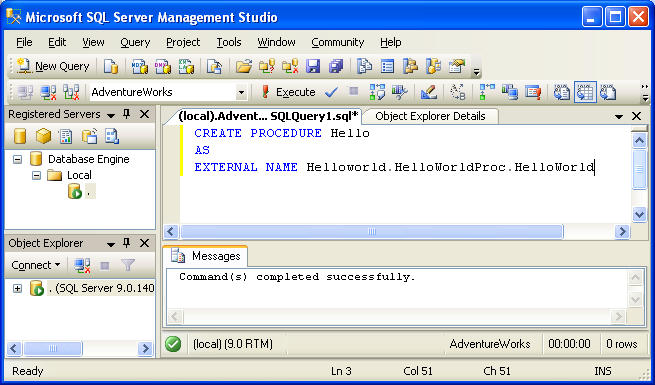Screen dimensions: 655x385
Task: Open a new SQL Server Mobile Query
Action: [x=214, y=66]
